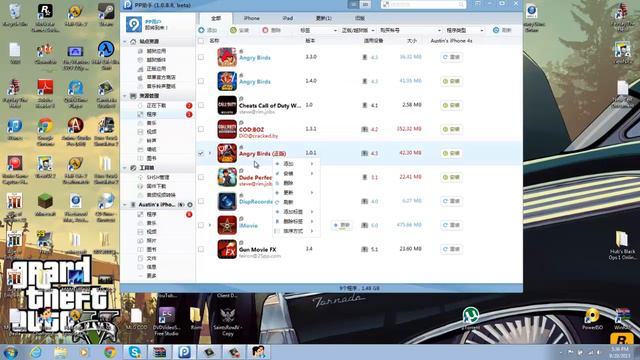Click the update button in iMovie row

coord(342,225)
